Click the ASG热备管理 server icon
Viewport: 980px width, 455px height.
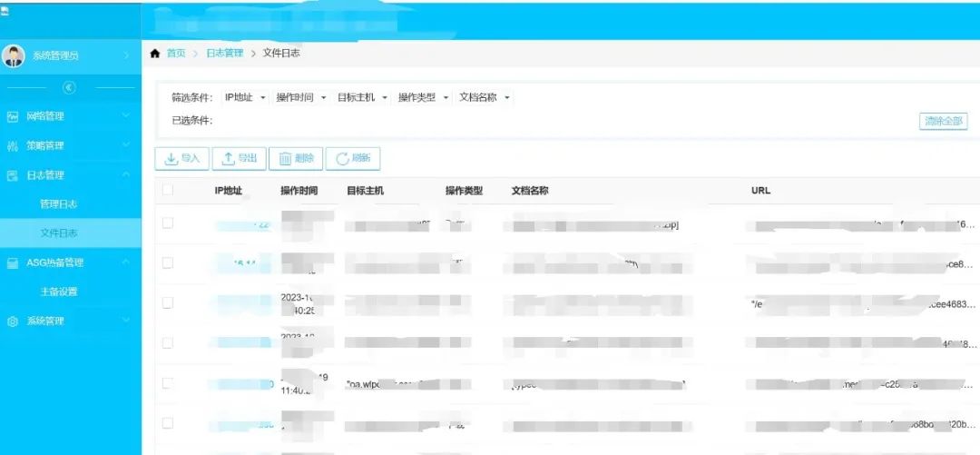(13, 262)
